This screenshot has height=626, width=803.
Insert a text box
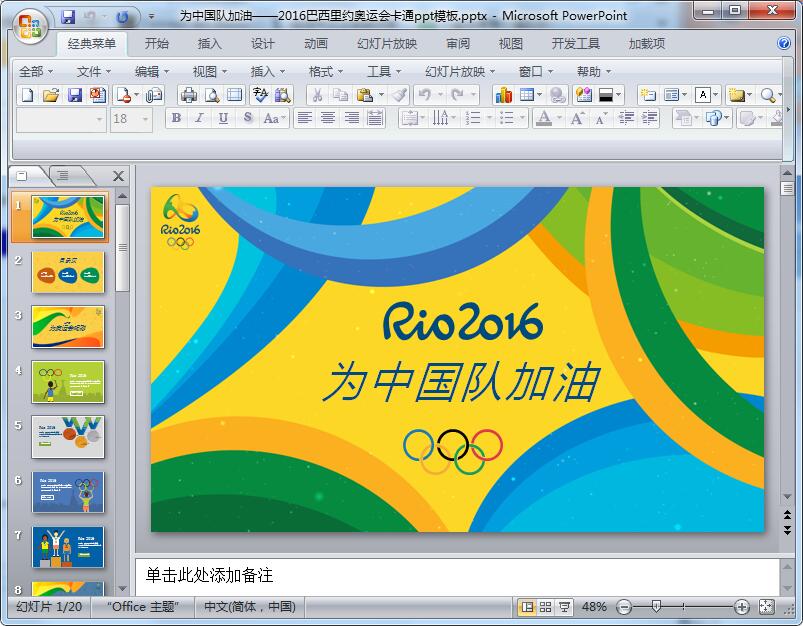[703, 95]
